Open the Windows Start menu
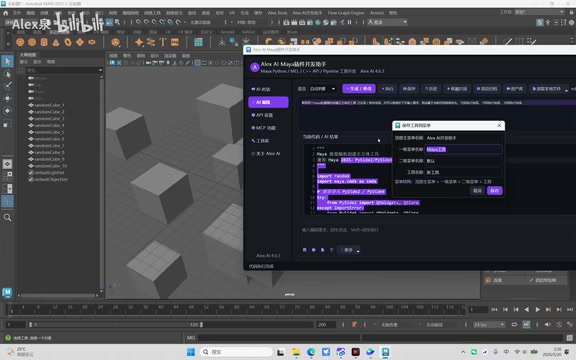 click(x=191, y=352)
